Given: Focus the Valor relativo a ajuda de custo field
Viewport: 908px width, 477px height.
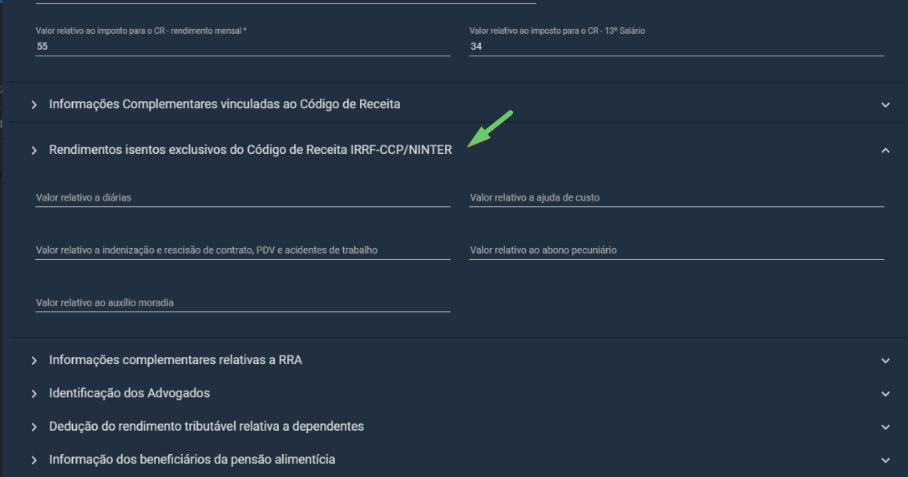Looking at the screenshot, I should (676, 197).
